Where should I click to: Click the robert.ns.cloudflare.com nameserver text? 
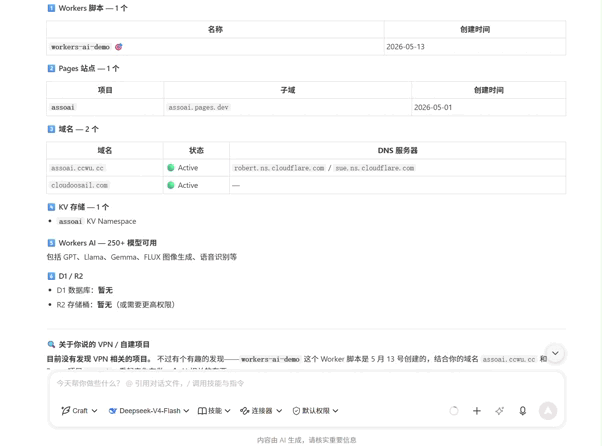pyautogui.click(x=279, y=168)
